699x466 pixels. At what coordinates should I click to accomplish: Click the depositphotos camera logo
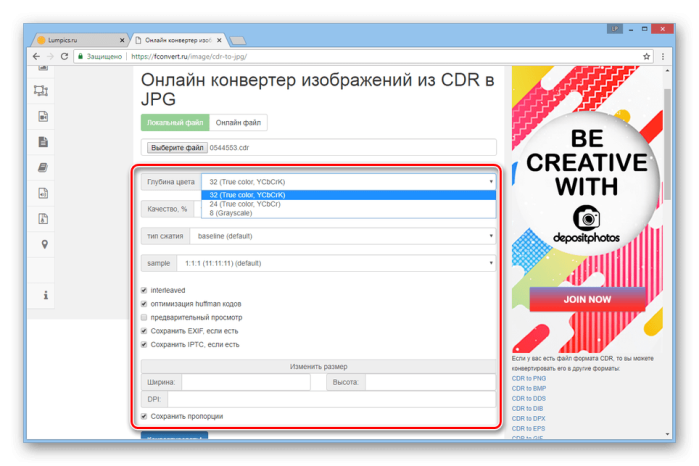tap(586, 218)
